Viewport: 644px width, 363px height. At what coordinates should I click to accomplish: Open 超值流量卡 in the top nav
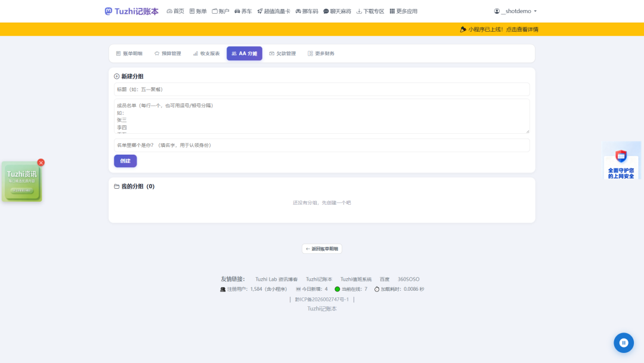coord(274,11)
